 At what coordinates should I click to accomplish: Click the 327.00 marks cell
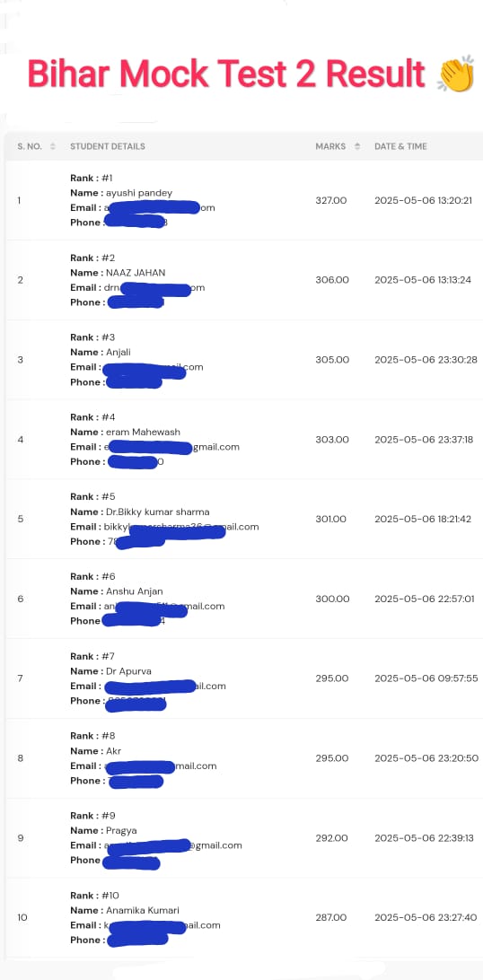click(x=331, y=201)
